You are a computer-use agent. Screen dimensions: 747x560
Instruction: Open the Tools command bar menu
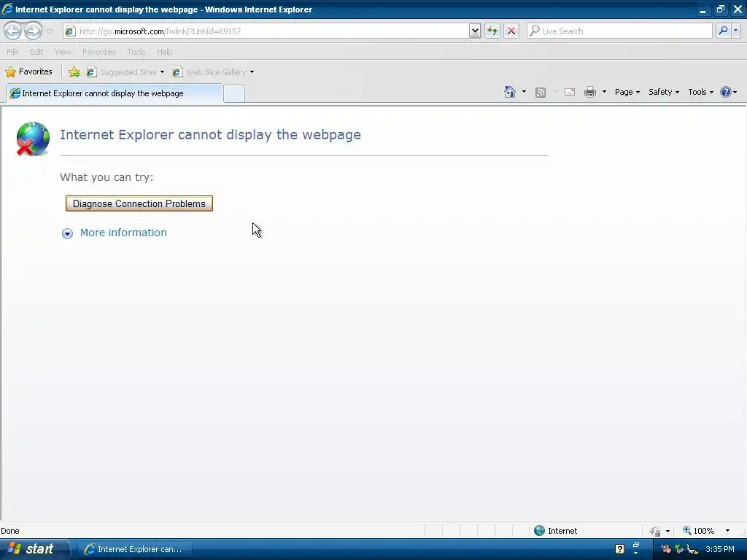point(701,92)
